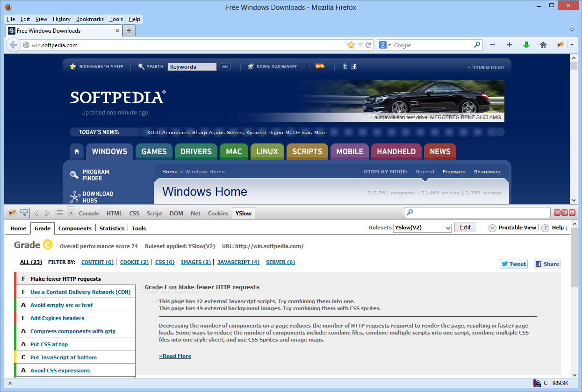The image size is (582, 392).
Task: Open the Firebug panel options dropdown arrow
Action: [x=71, y=213]
